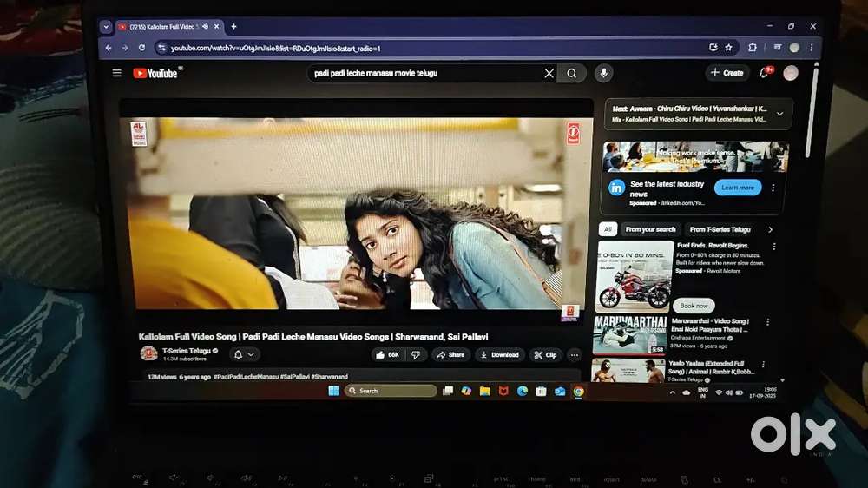
Task: Bookmark this page using the star icon
Action: coord(728,48)
